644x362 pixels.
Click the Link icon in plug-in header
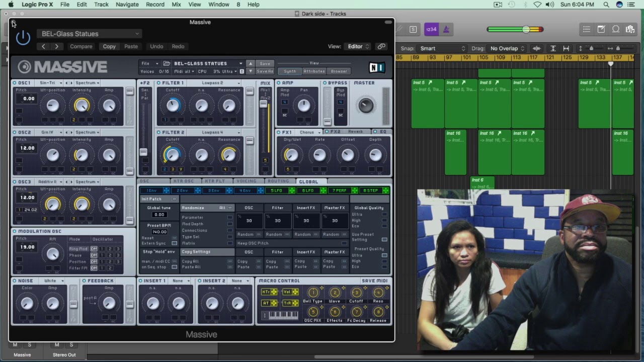point(381,46)
